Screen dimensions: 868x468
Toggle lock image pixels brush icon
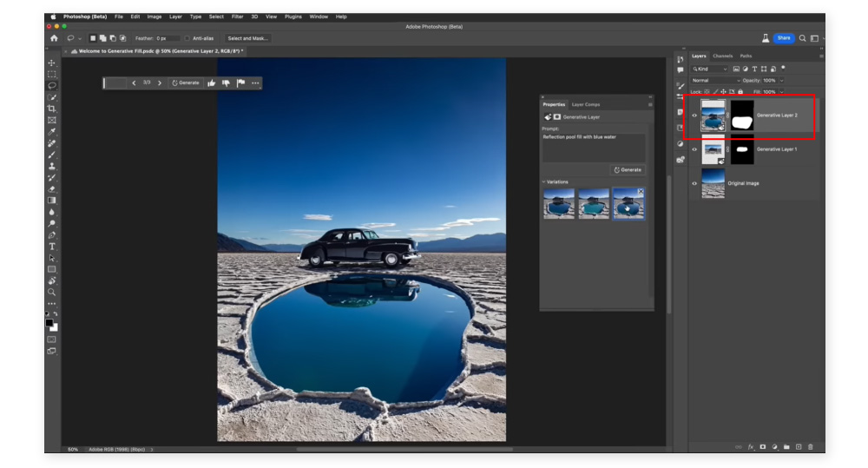point(715,92)
